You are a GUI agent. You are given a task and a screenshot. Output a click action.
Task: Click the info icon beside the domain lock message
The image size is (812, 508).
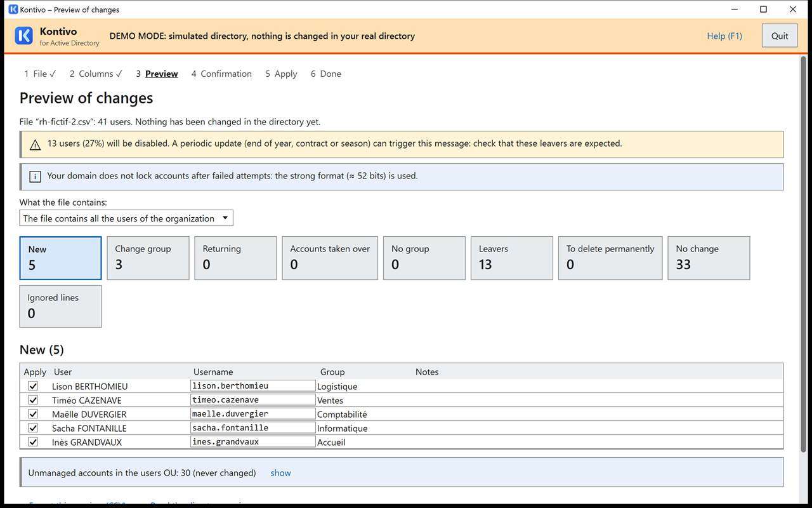pos(36,177)
